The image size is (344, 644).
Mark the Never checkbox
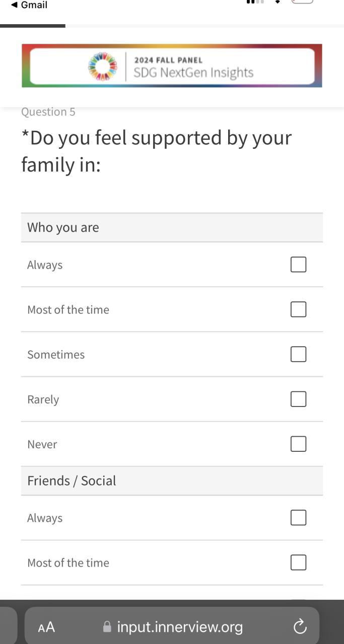(298, 444)
